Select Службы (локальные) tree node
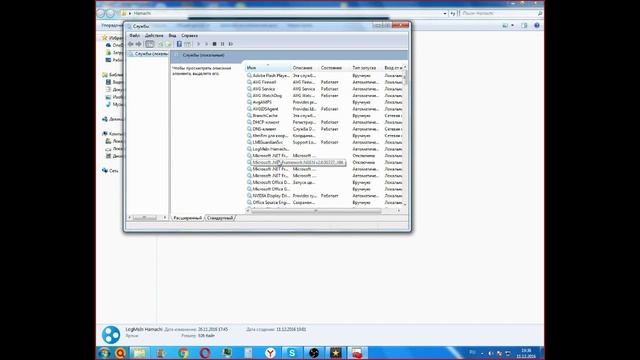 click(x=148, y=54)
